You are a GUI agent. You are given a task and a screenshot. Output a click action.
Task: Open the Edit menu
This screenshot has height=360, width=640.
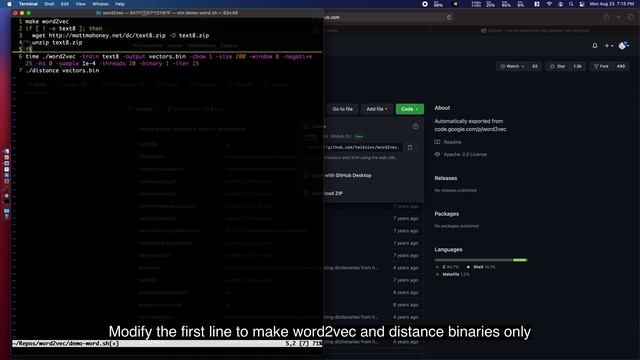pos(65,4)
